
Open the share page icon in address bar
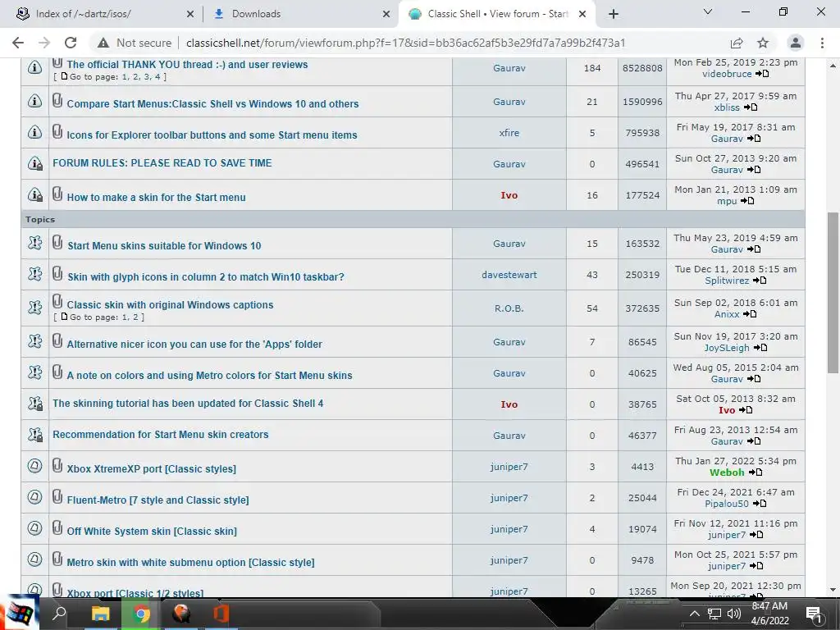click(737, 43)
